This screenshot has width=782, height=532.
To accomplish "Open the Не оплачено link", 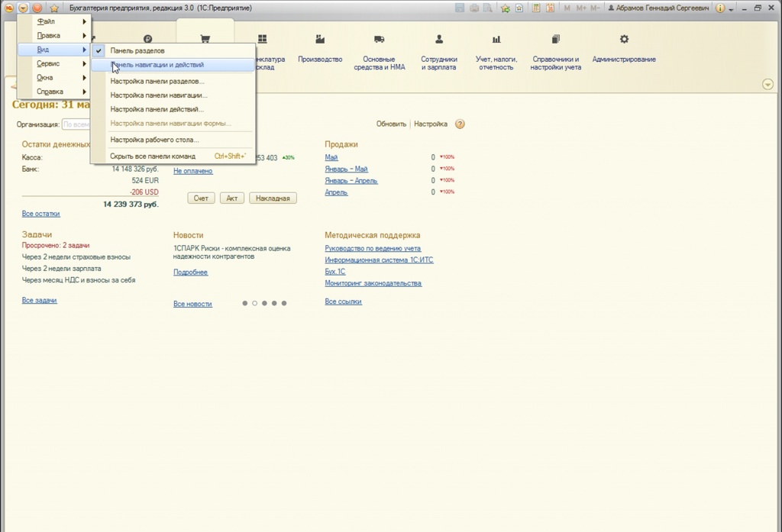I will tap(193, 171).
